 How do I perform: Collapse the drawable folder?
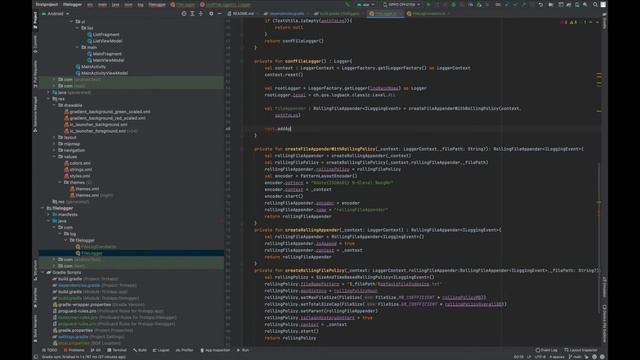tap(54, 105)
